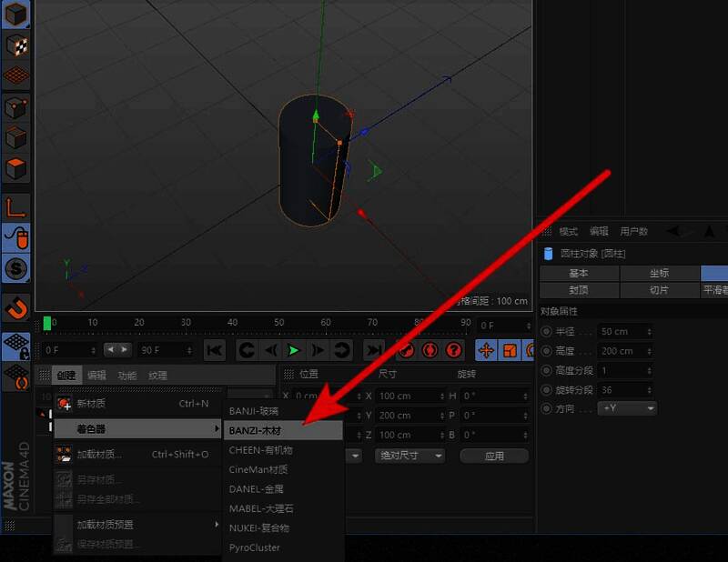
Task: Expand the 加载材质预置 submenu
Action: pos(136,525)
